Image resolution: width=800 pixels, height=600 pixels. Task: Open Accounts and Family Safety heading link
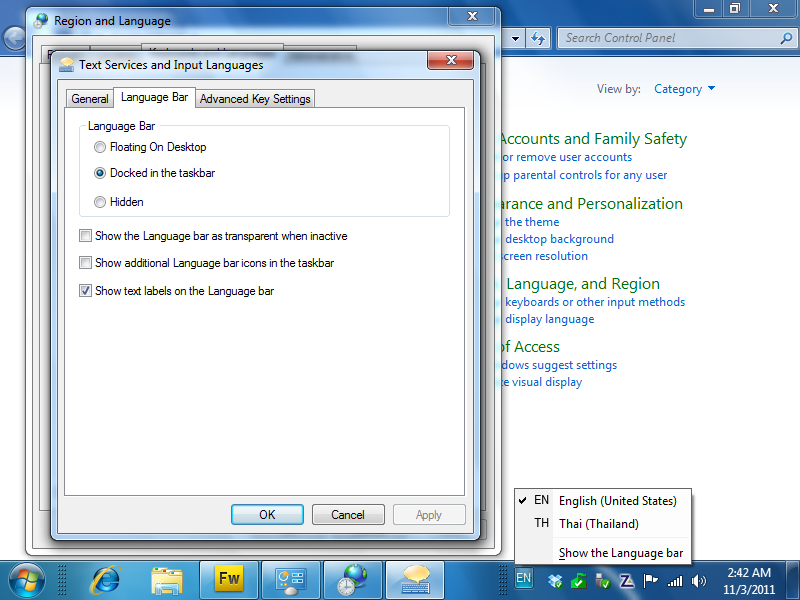(x=593, y=139)
